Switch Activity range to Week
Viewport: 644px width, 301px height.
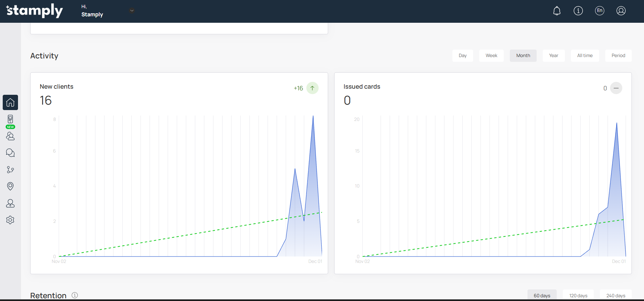[x=491, y=56]
